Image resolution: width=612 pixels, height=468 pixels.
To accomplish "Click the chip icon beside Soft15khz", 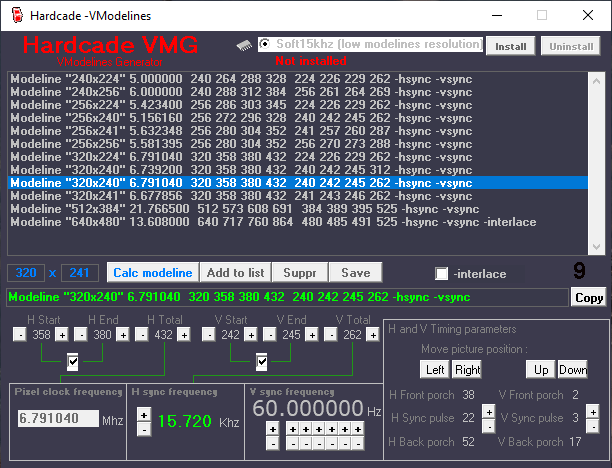I will 244,46.
